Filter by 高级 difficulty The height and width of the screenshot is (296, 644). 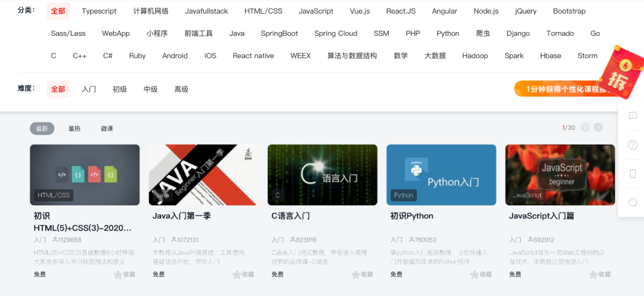point(181,89)
